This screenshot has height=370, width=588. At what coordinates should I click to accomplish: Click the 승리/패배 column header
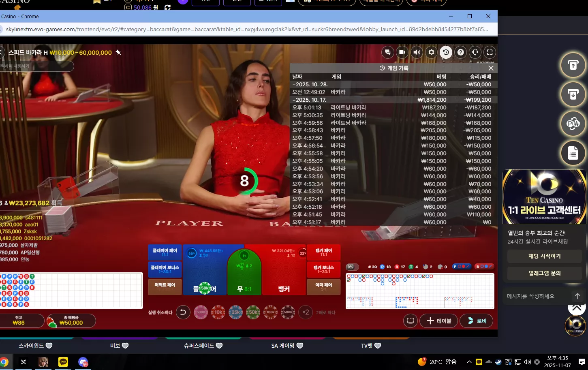click(481, 77)
